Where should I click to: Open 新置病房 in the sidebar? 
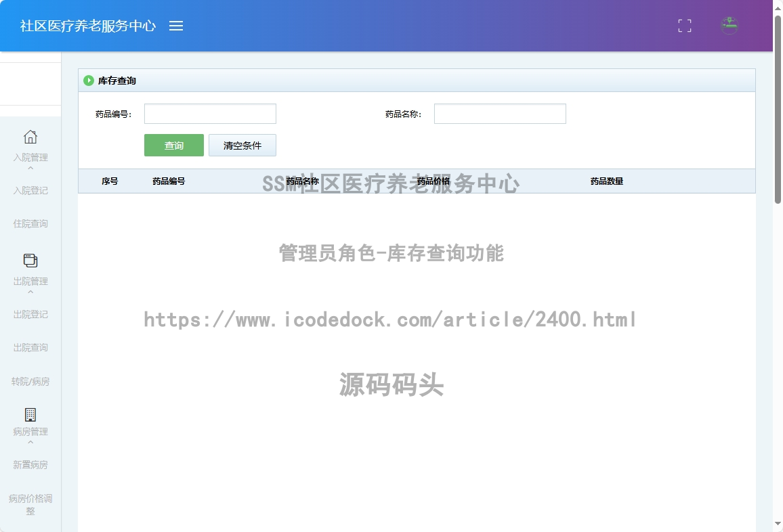coord(30,464)
